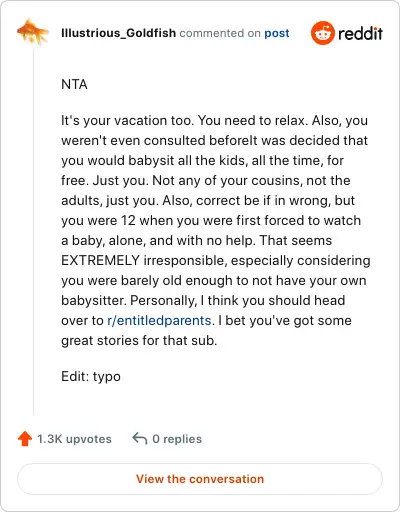The width and height of the screenshot is (400, 512).
Task: Click the NTA verdict text
Action: [74, 84]
